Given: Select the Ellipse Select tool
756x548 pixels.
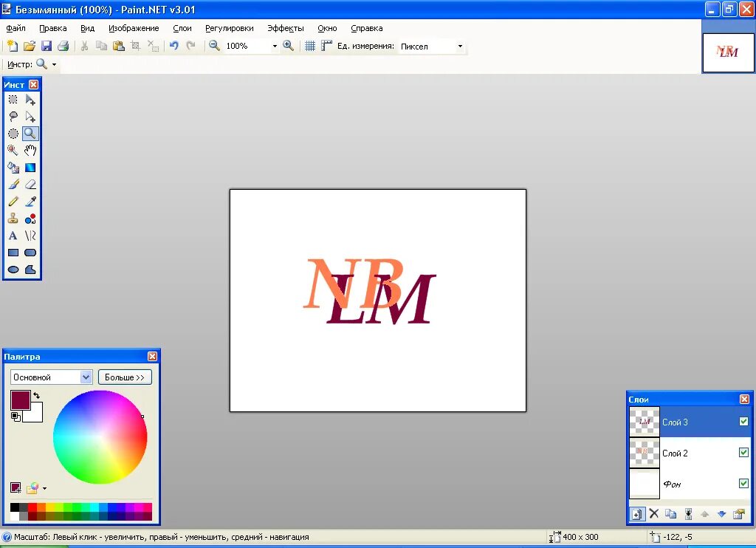Looking at the screenshot, I should coord(13,134).
